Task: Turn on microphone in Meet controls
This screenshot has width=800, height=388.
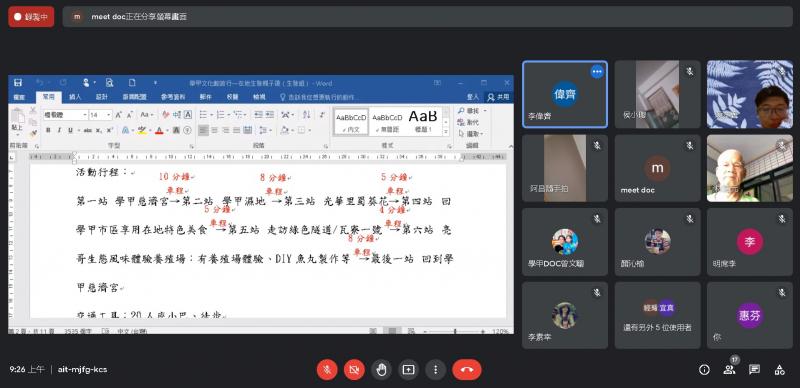Action: pos(327,370)
